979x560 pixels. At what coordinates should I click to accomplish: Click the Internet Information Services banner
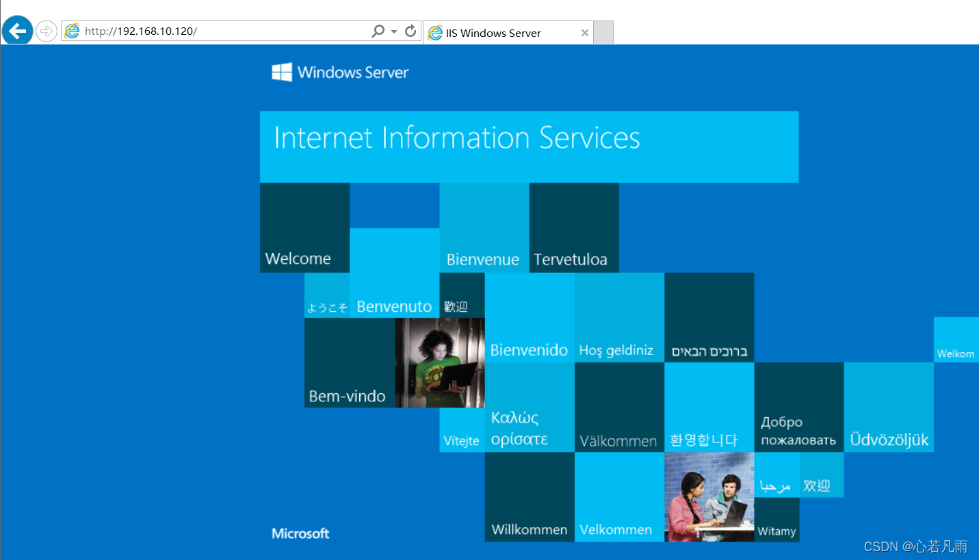tap(529, 147)
